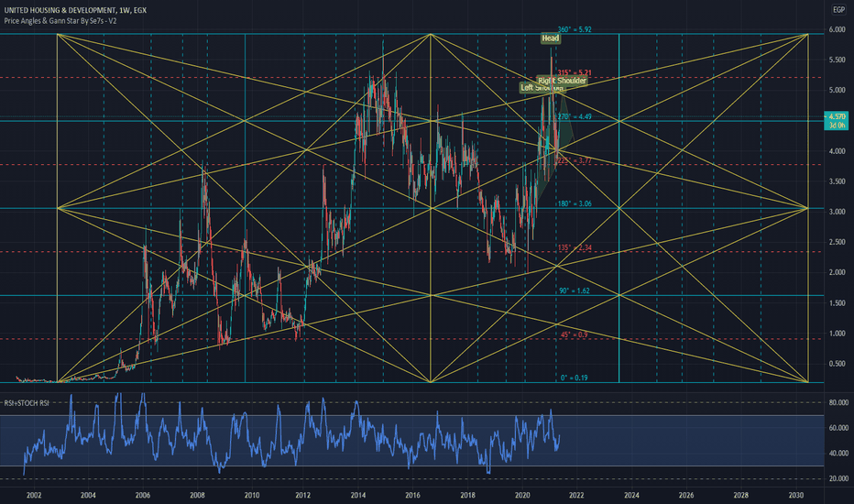Screen dimensions: 854x504
Task: Click 2014 on the time axis
Action: (x=358, y=495)
